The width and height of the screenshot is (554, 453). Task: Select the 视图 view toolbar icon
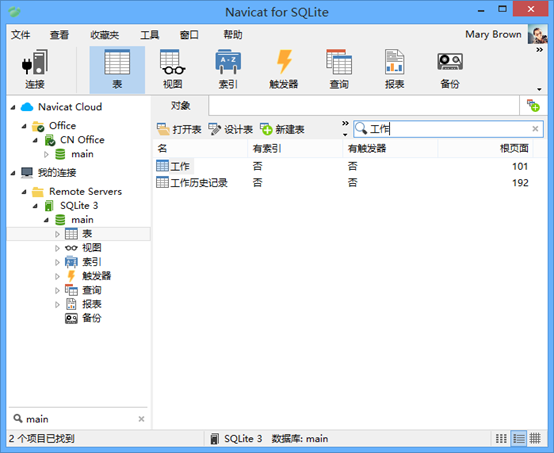[x=172, y=69]
